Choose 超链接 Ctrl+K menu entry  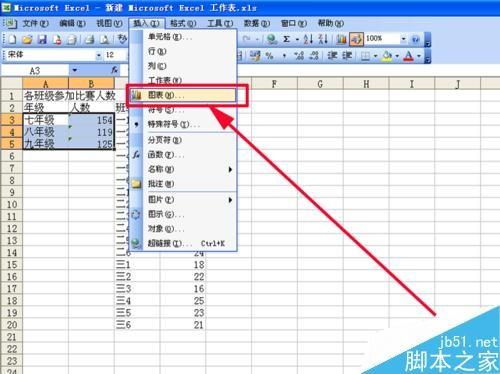(183, 244)
